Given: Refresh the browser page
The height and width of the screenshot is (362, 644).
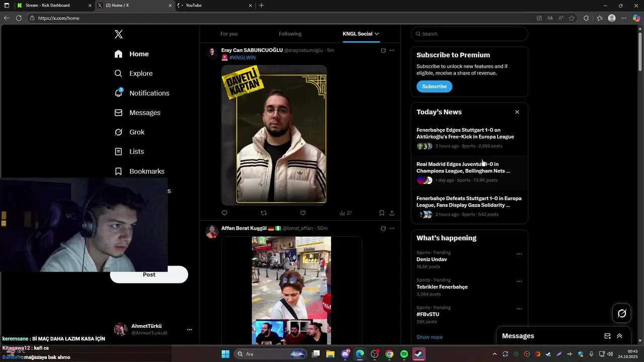Looking at the screenshot, I should pos(19,18).
